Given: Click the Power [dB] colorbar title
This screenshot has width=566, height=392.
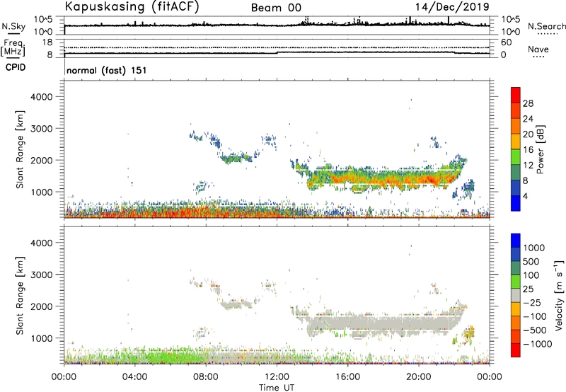Looking at the screenshot, I should pos(540,149).
